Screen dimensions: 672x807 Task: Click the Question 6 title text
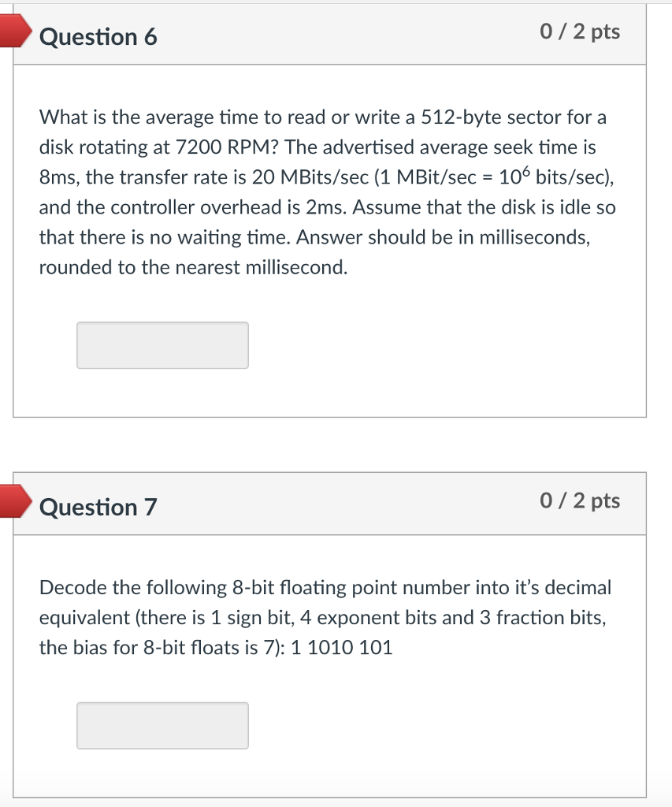(98, 36)
